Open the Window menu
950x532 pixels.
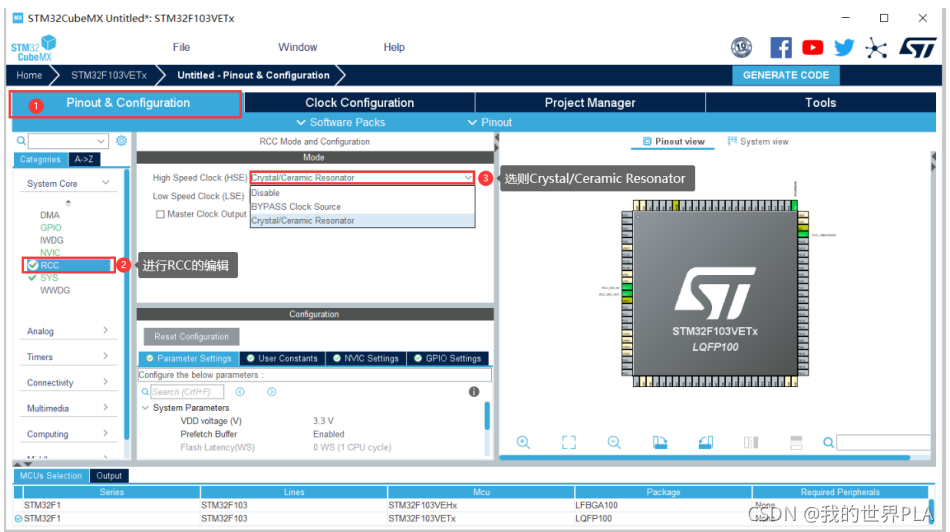pos(297,47)
